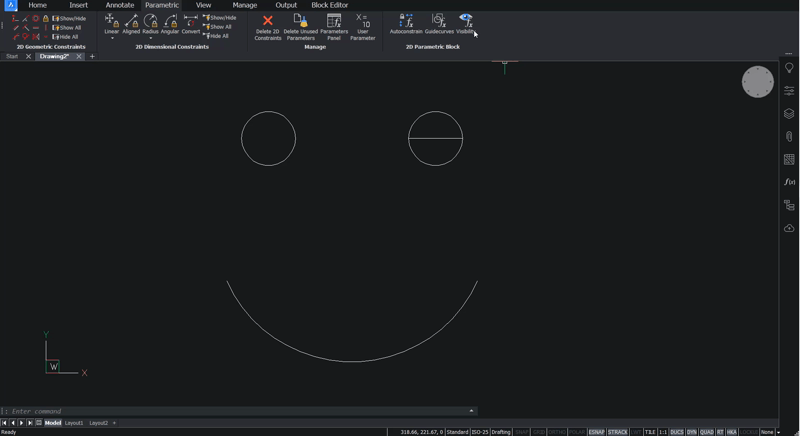800x436 pixels.
Task: Toggle ORTHO mode in status bar
Action: [557, 432]
